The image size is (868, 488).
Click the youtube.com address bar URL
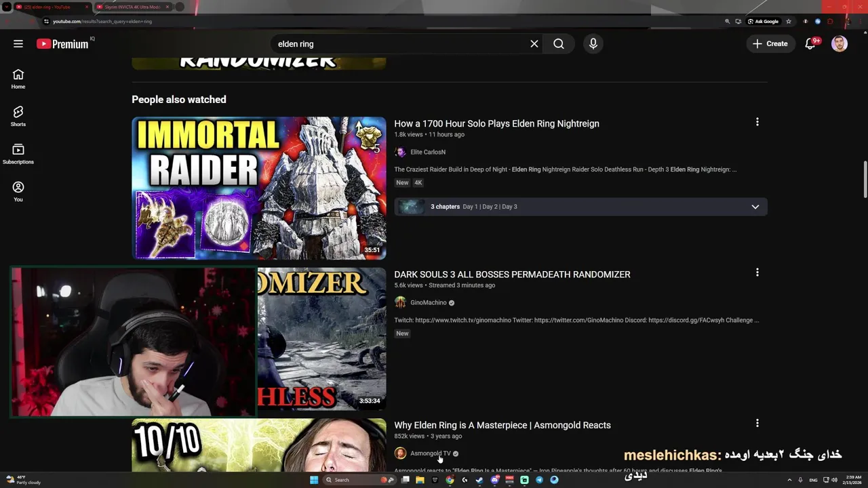102,21
